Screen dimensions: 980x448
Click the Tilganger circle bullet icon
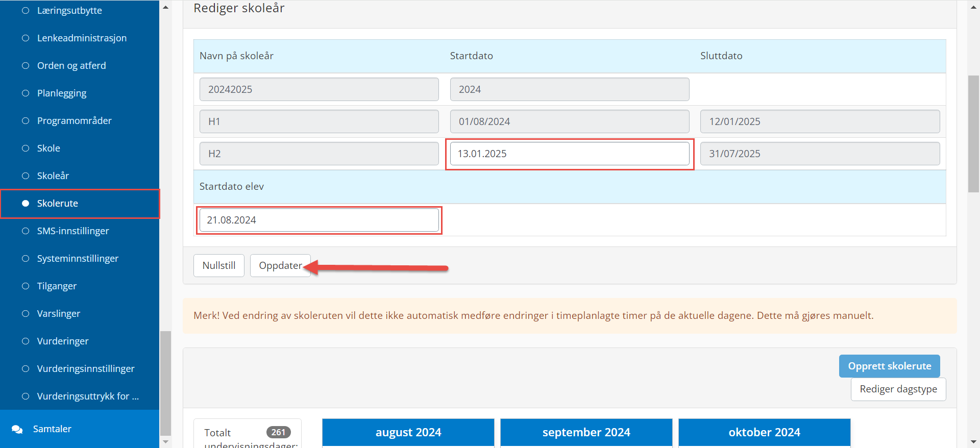click(26, 286)
